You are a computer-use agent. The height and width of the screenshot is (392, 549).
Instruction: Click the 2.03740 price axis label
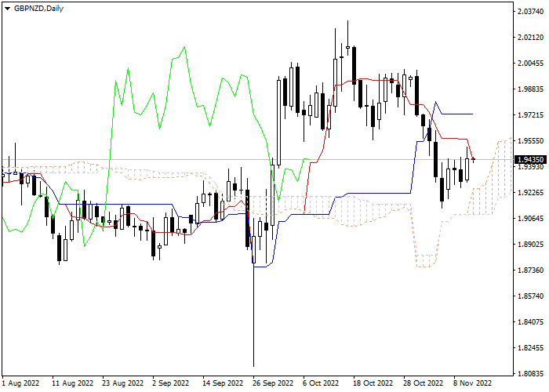pos(530,12)
